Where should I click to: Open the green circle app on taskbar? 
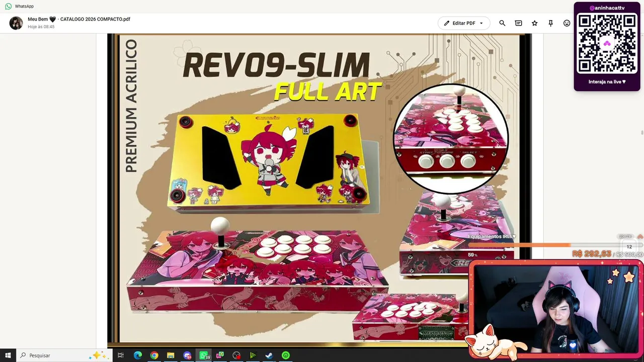tap(286, 355)
